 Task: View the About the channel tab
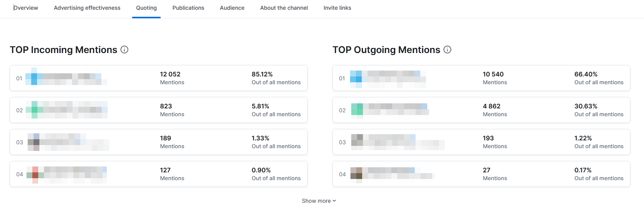tap(284, 8)
